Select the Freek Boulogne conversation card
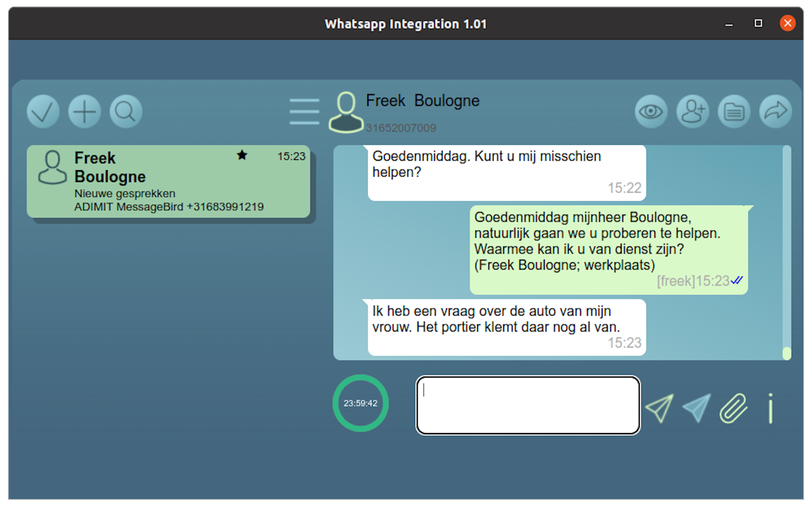 point(168,182)
